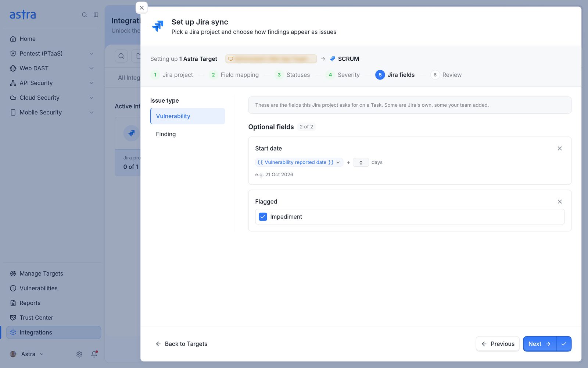Click the astra logo
588x368 pixels.
coord(23,15)
